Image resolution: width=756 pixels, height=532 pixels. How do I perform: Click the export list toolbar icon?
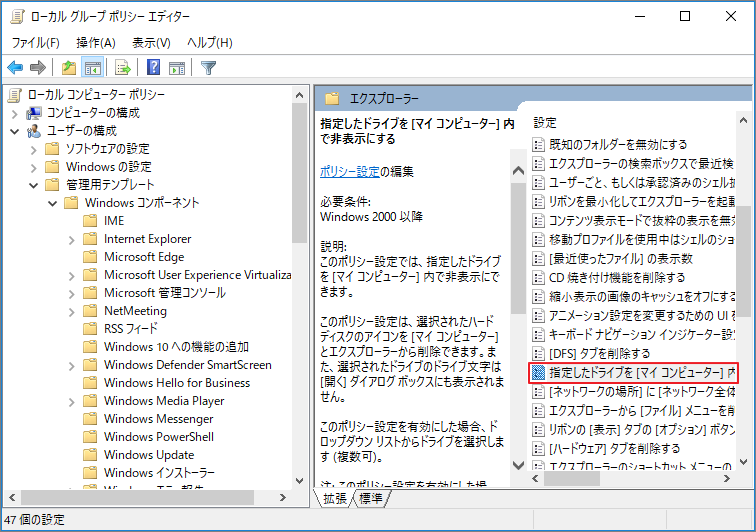click(x=123, y=68)
